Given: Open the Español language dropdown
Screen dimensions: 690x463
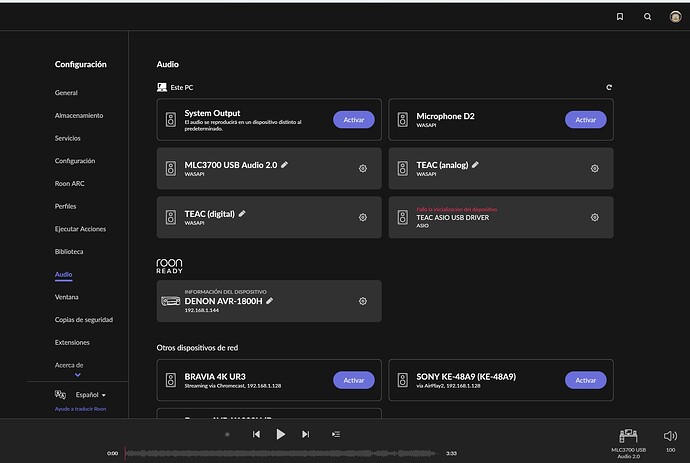Looking at the screenshot, I should pos(91,395).
